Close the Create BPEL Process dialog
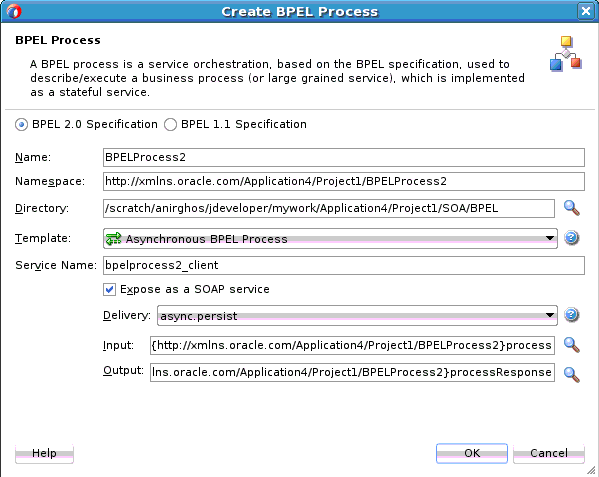 click(x=585, y=11)
